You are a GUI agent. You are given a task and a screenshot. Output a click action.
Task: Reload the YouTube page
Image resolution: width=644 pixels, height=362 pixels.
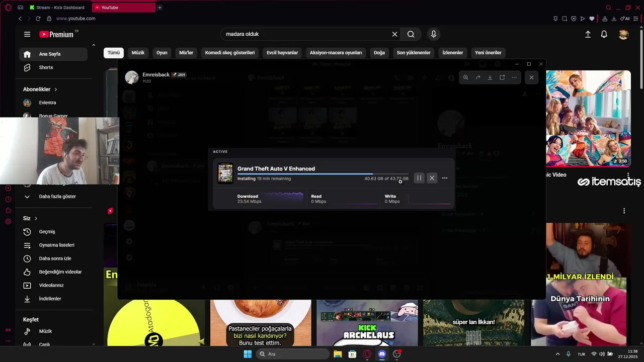(x=38, y=19)
